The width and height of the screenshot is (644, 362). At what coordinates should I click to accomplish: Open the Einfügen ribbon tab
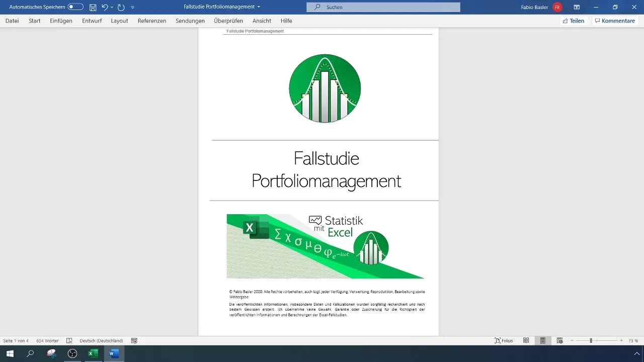point(61,21)
